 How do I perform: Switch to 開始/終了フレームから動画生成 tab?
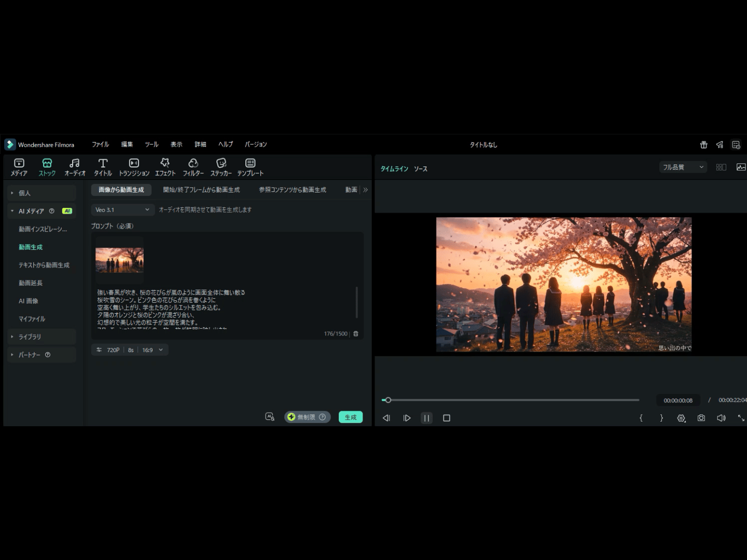coord(201,190)
